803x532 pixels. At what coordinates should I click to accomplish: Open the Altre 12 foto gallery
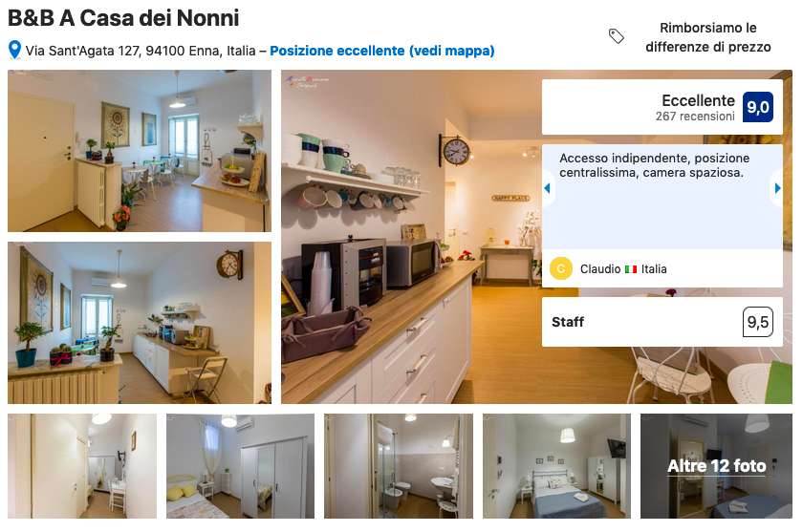(x=716, y=466)
